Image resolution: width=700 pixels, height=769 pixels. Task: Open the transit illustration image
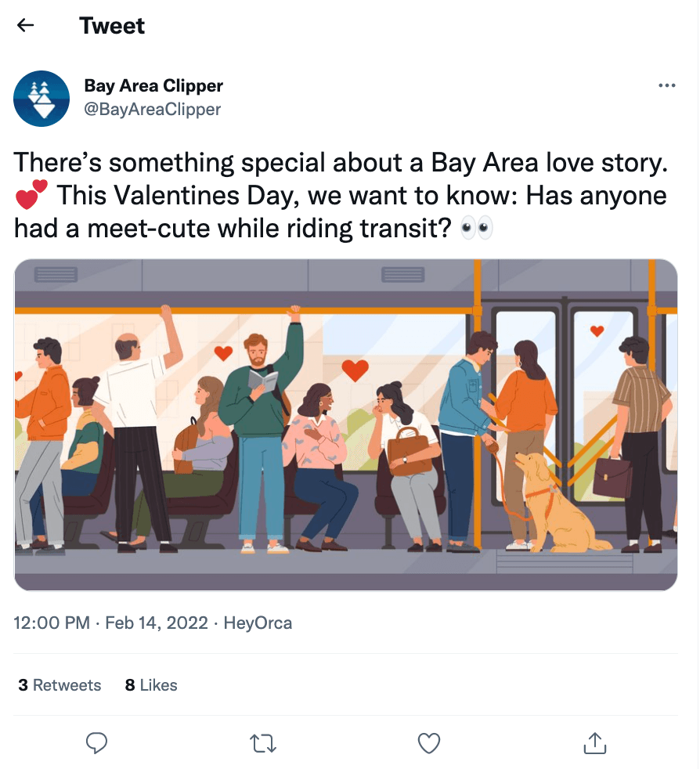(x=345, y=424)
